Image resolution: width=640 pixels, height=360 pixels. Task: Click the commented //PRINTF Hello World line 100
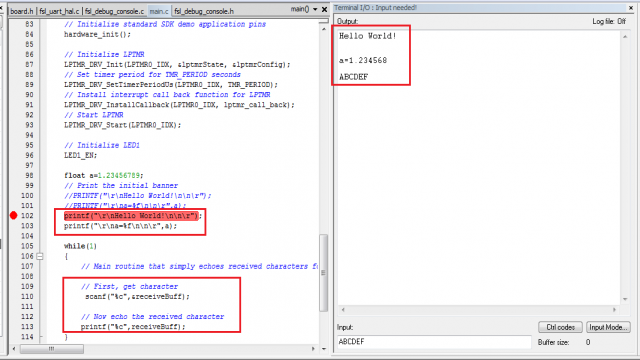coord(138,196)
